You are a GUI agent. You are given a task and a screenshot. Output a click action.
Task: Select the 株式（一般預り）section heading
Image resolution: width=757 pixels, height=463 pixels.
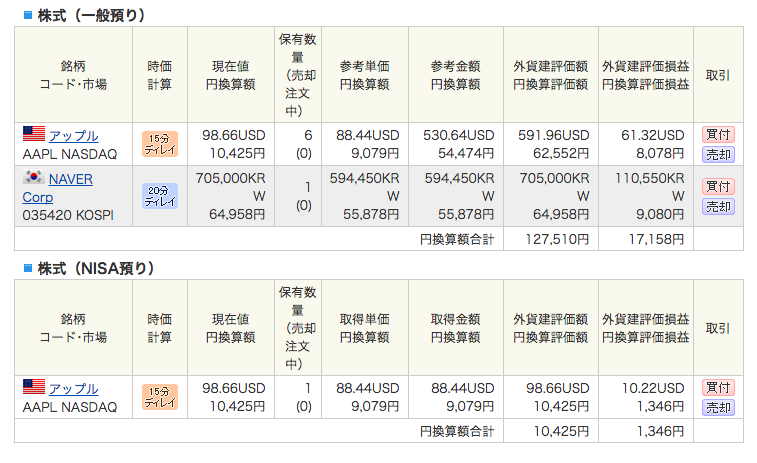[x=91, y=15]
